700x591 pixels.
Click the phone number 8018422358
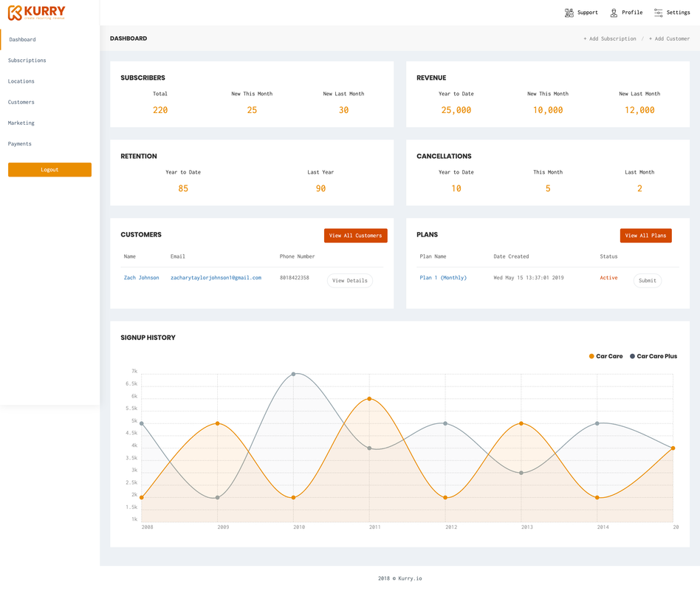tap(294, 278)
